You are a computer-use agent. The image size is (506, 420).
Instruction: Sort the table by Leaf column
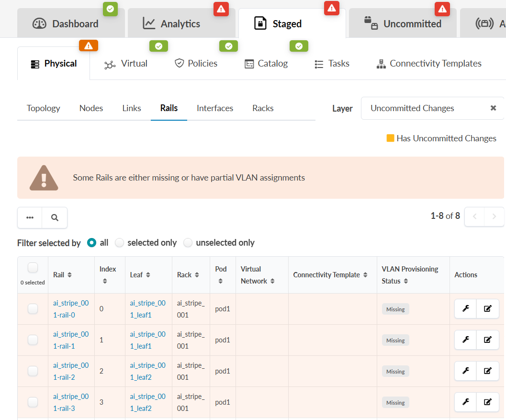tap(148, 275)
